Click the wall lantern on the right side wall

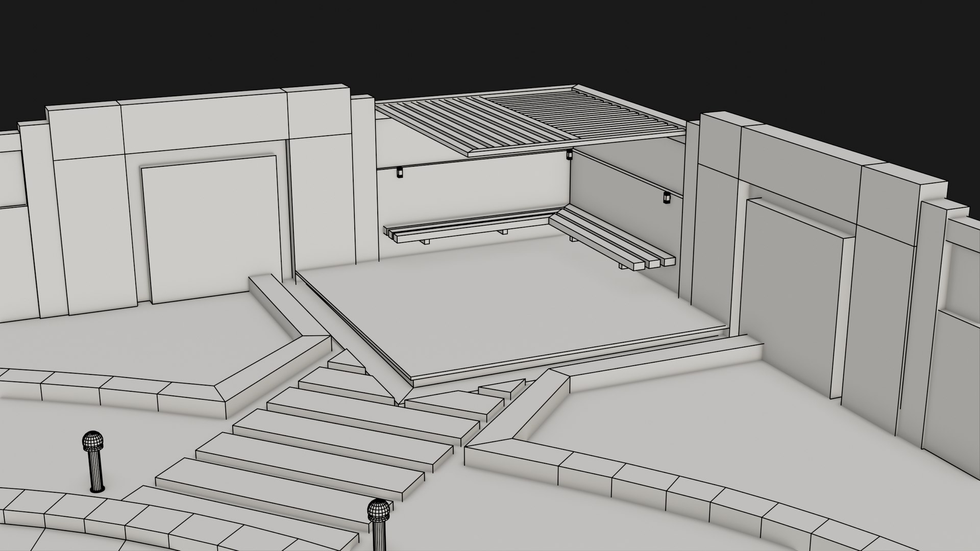click(667, 197)
